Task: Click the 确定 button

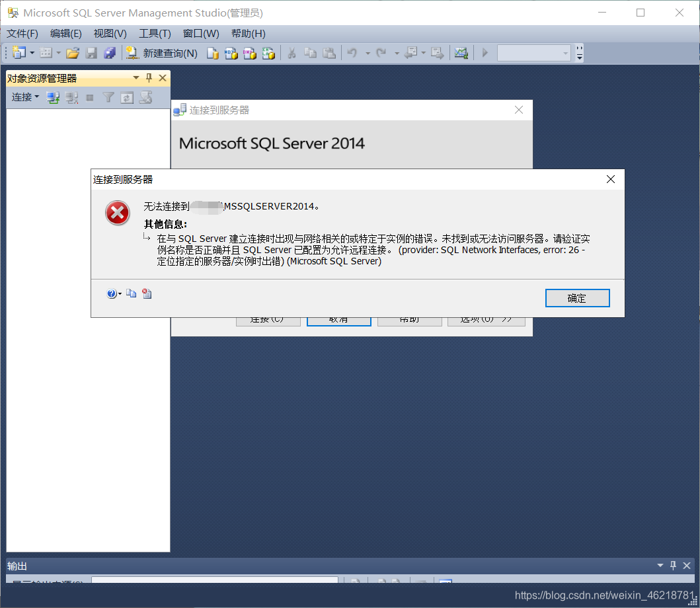Action: point(577,298)
